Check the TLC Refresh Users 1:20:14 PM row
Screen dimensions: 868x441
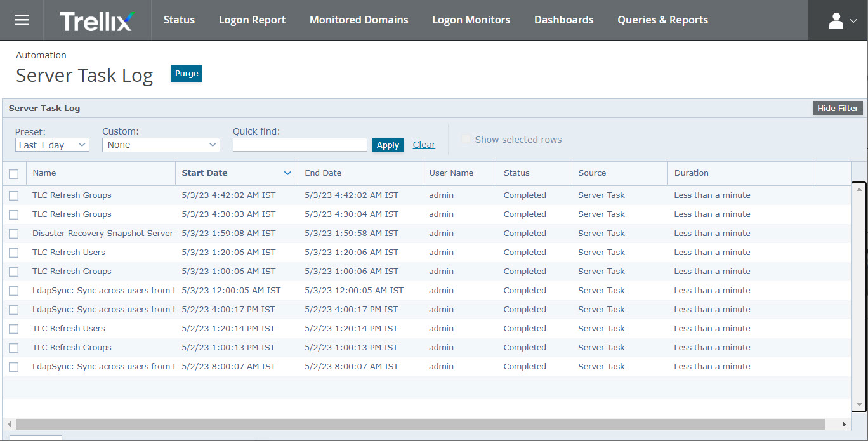(x=14, y=329)
